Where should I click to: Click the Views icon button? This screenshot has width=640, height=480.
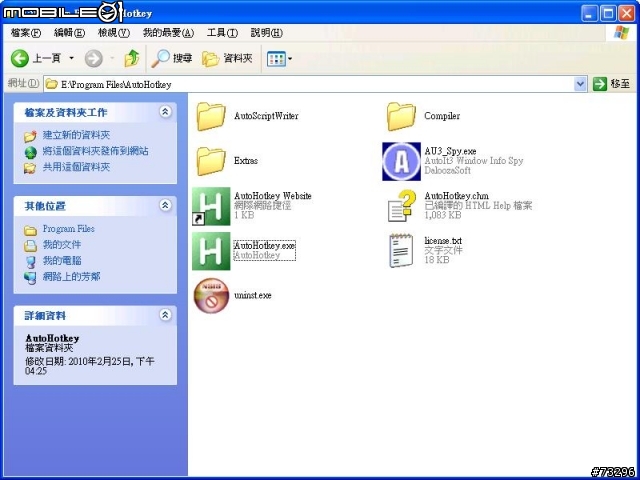276,59
